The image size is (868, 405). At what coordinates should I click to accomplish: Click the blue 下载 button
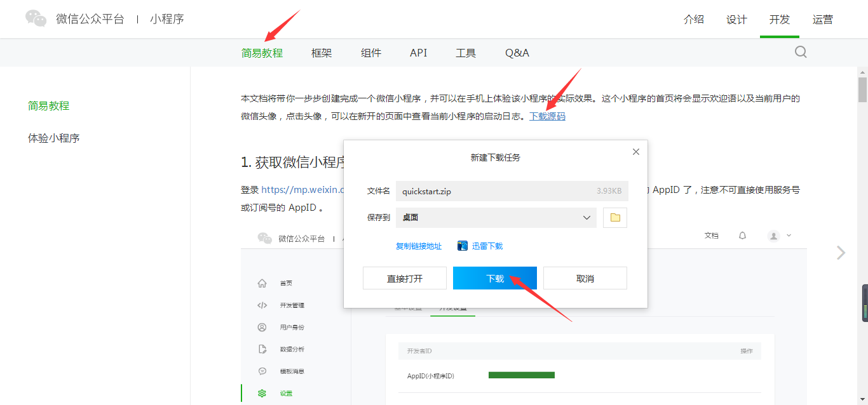click(495, 278)
